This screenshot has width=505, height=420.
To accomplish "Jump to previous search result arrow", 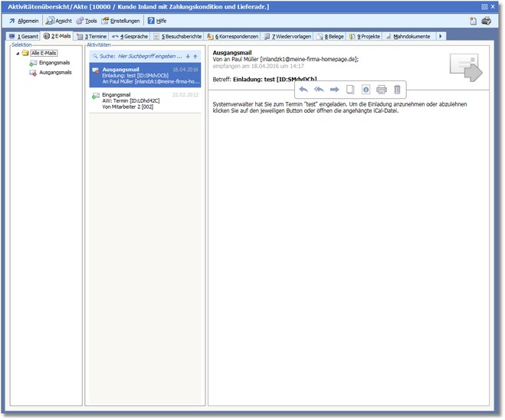I will tap(195, 56).
